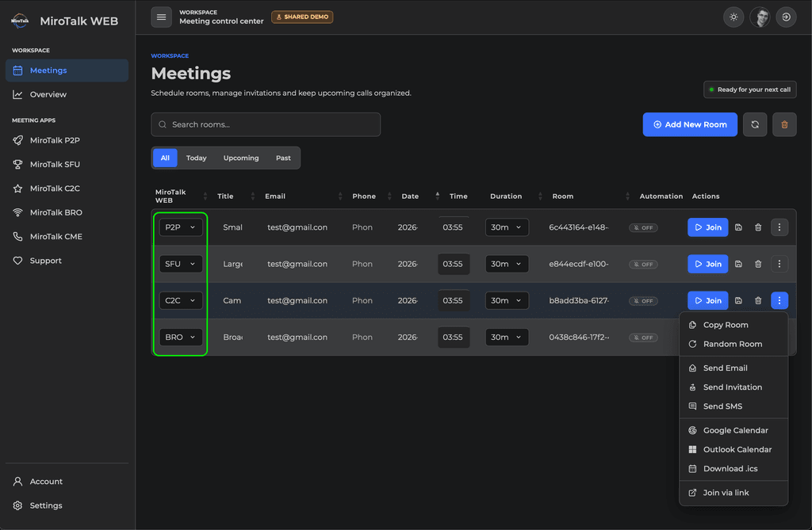Switch to the Past filter tab
Image resolution: width=812 pixels, height=530 pixels.
pos(283,158)
